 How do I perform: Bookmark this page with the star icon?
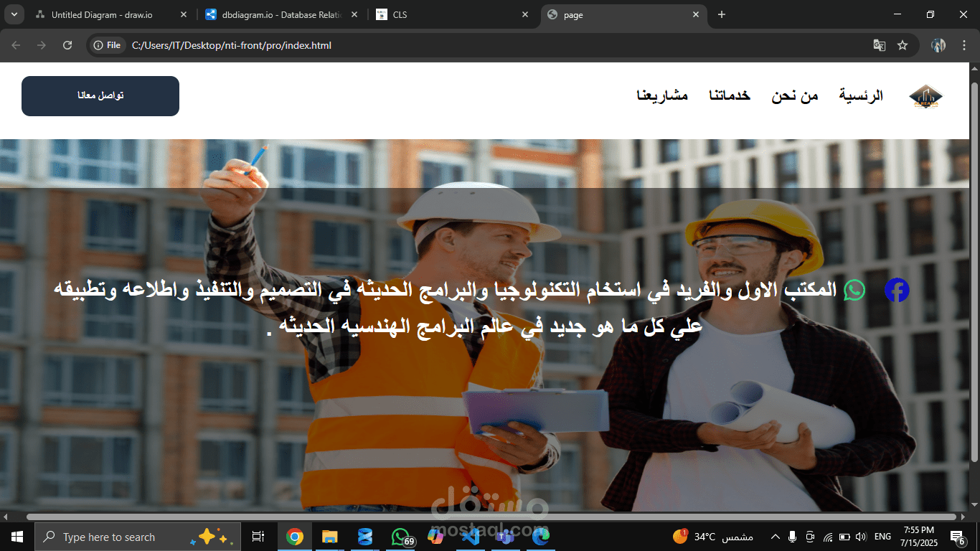(x=903, y=45)
